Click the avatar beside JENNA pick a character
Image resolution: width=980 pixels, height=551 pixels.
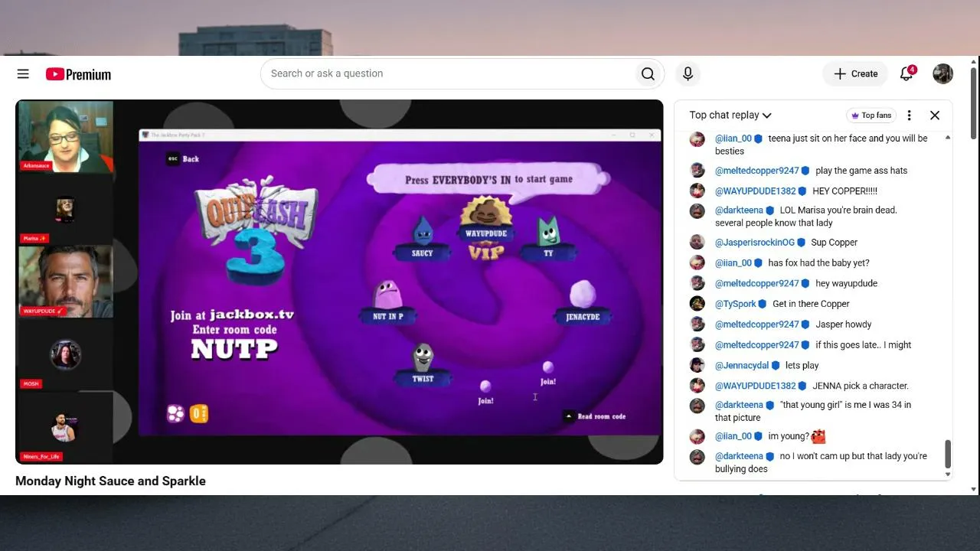click(697, 386)
